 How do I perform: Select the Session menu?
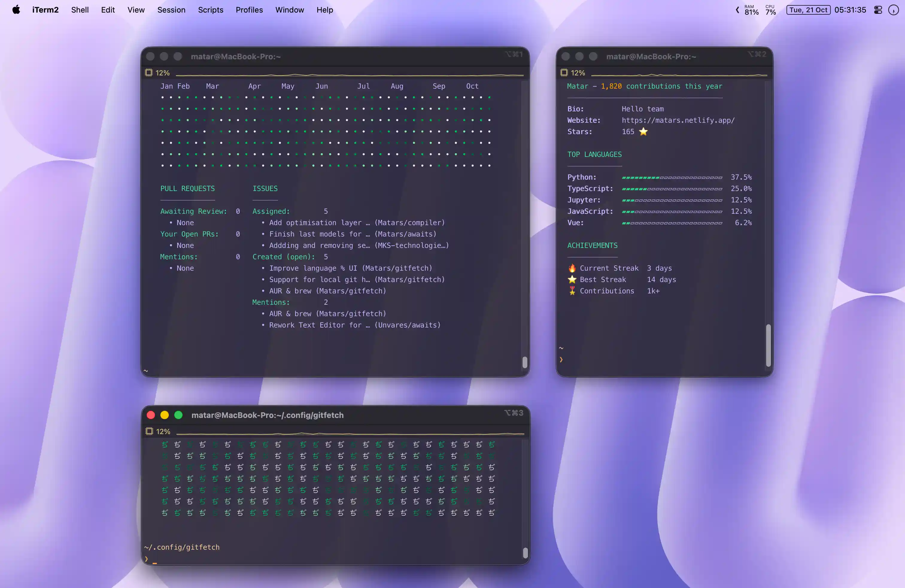tap(171, 10)
